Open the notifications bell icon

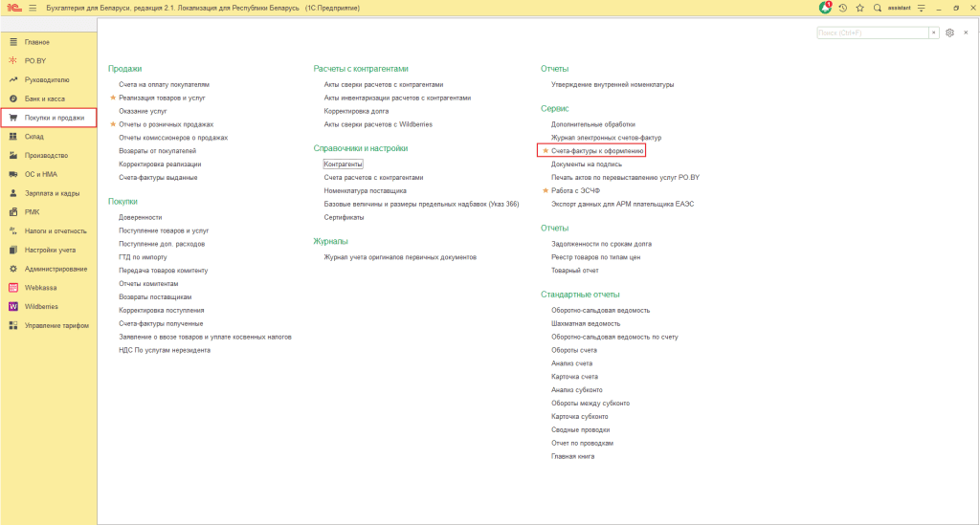(825, 8)
